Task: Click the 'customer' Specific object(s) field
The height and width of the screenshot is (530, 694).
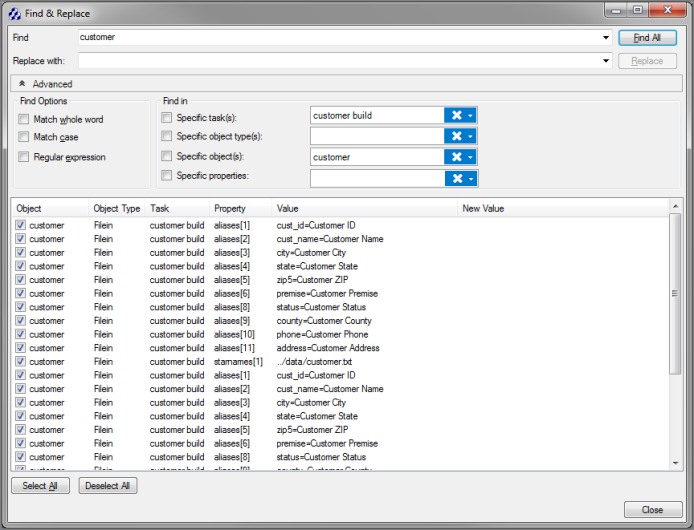Action: pyautogui.click(x=377, y=157)
